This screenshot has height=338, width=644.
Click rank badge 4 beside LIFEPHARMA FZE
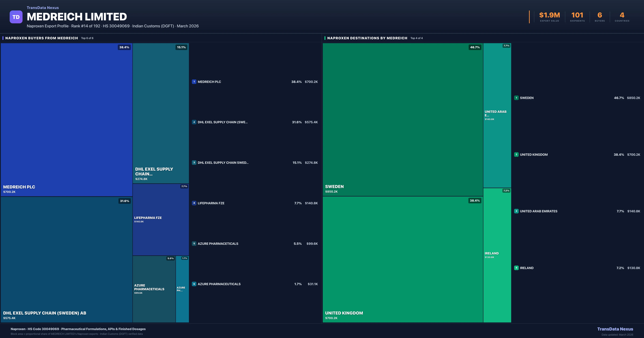click(x=194, y=203)
